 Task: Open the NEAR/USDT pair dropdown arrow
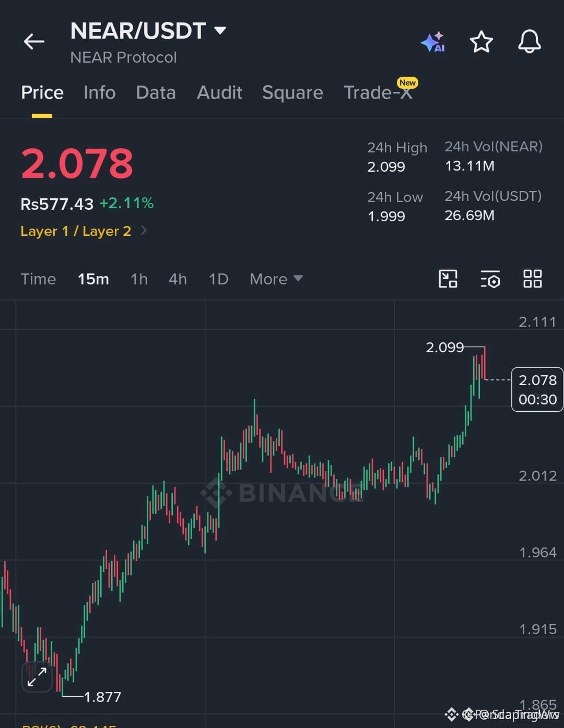point(220,31)
